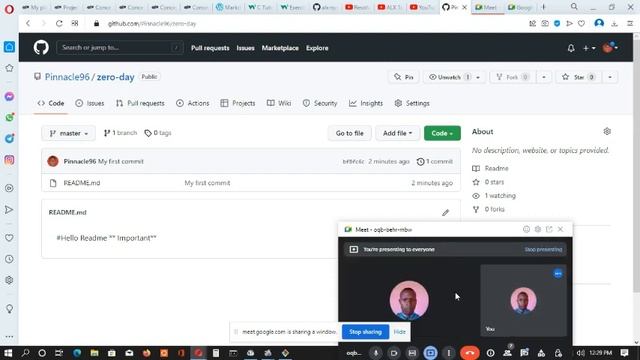
Task: Switch to the repository Pull requests tab
Action: [140, 103]
